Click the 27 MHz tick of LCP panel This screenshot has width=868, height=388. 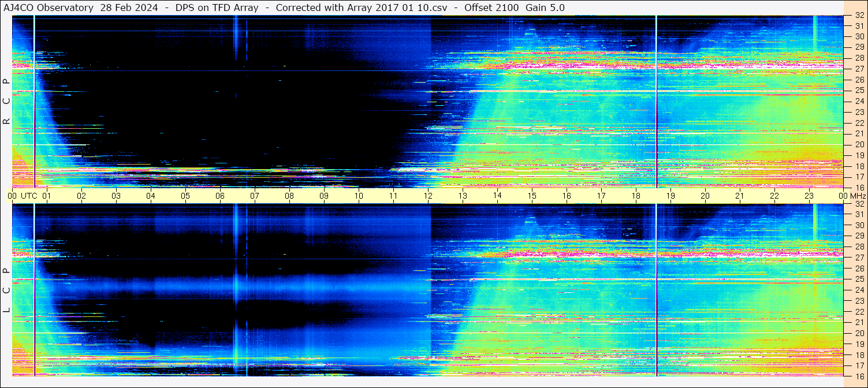pos(859,258)
